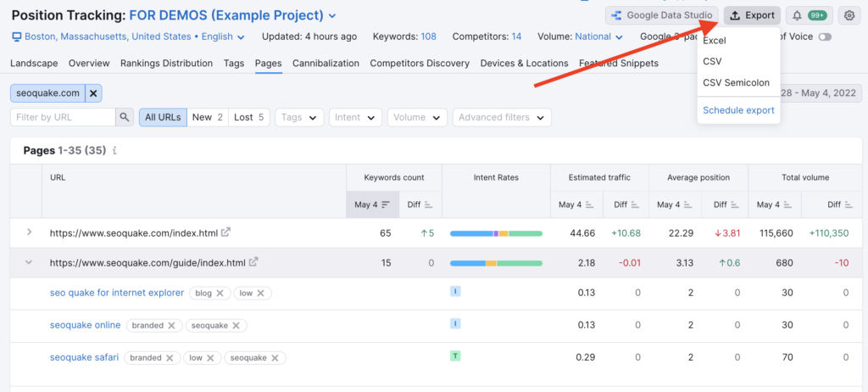
Task: Remove seoquake tag from seoquake safari keyword
Action: (x=275, y=358)
